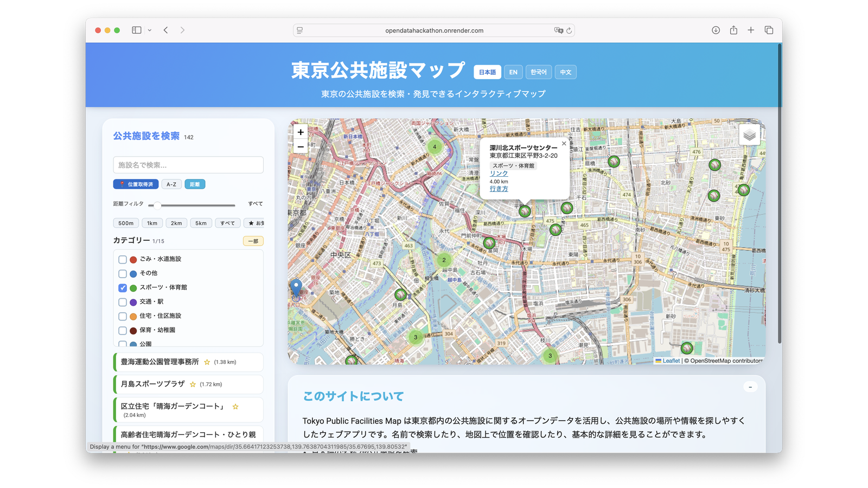Click the page's vertical scrollbar
Screen dimensions: 868x488
point(780,194)
